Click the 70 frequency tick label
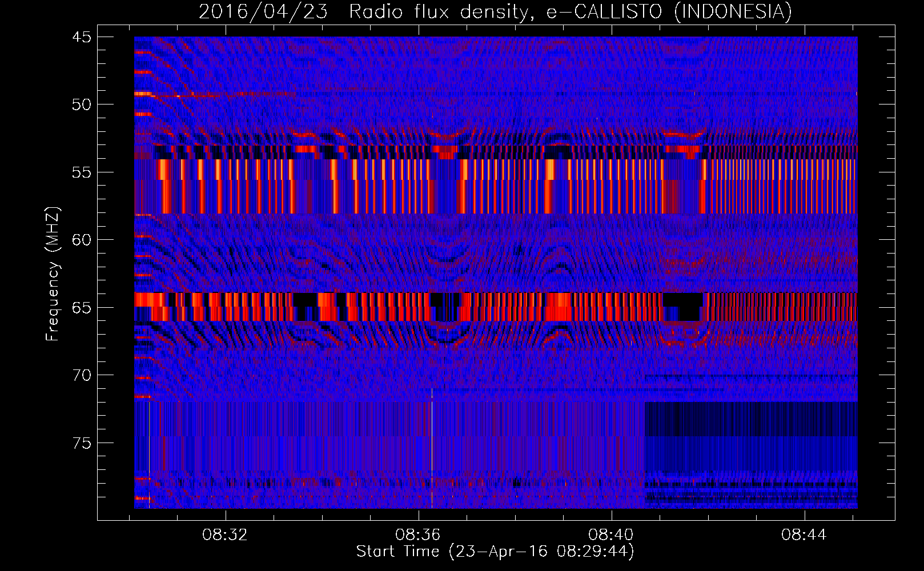The image size is (924, 571). point(82,375)
